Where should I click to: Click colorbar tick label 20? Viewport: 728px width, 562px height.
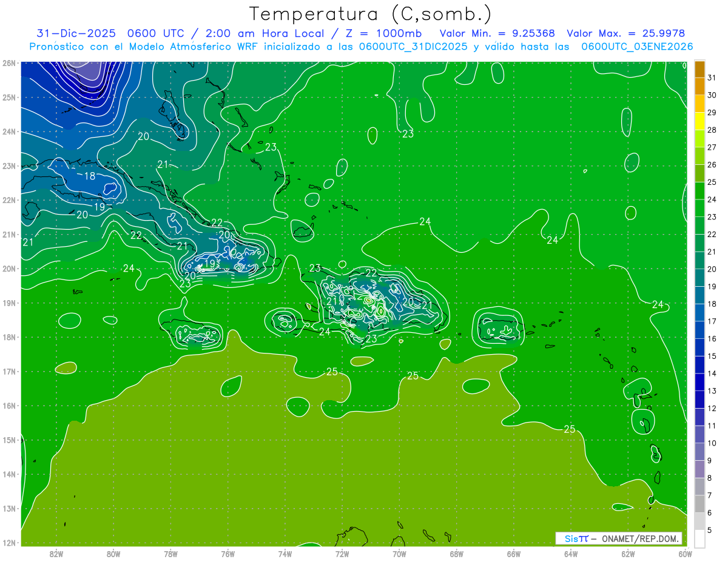point(712,269)
